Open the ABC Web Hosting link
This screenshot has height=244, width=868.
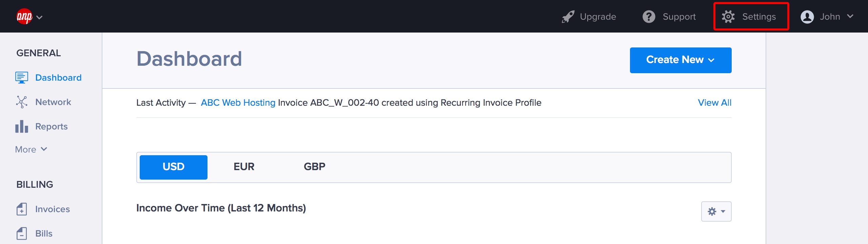pos(238,103)
